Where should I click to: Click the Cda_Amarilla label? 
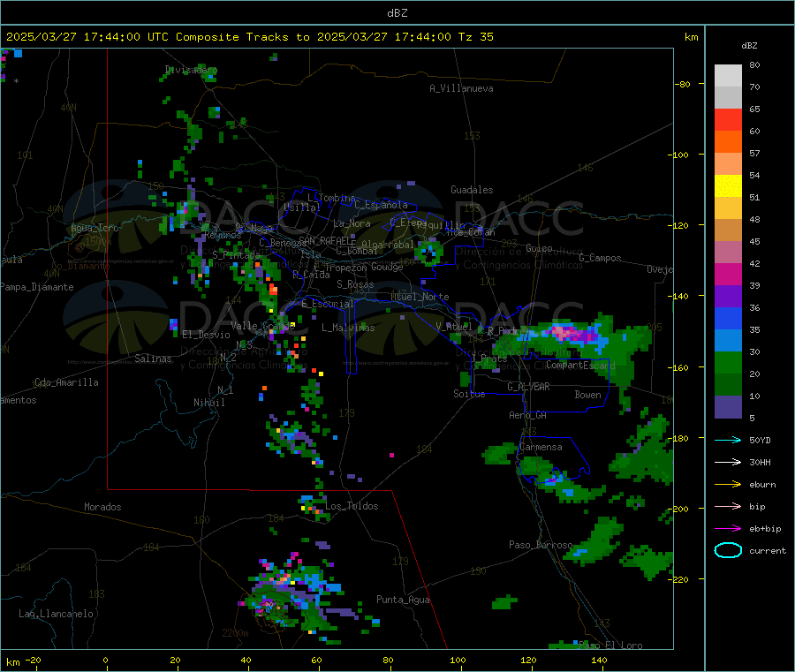pyautogui.click(x=66, y=382)
